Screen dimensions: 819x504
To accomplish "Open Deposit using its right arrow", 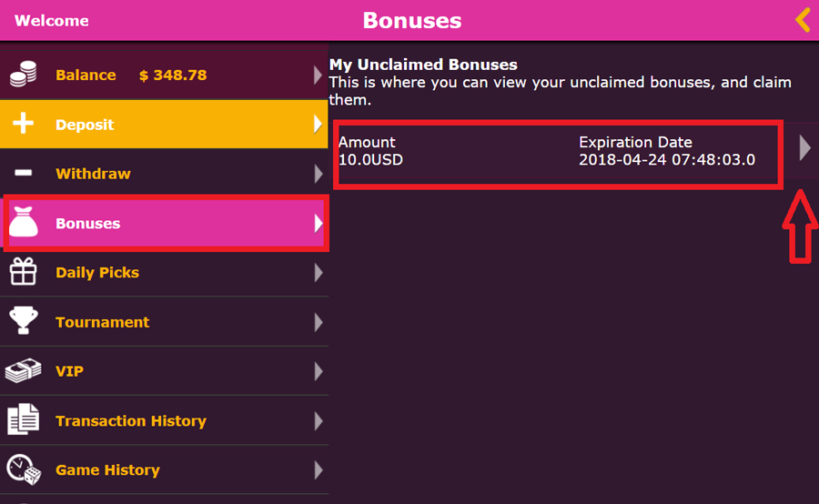I will [318, 125].
